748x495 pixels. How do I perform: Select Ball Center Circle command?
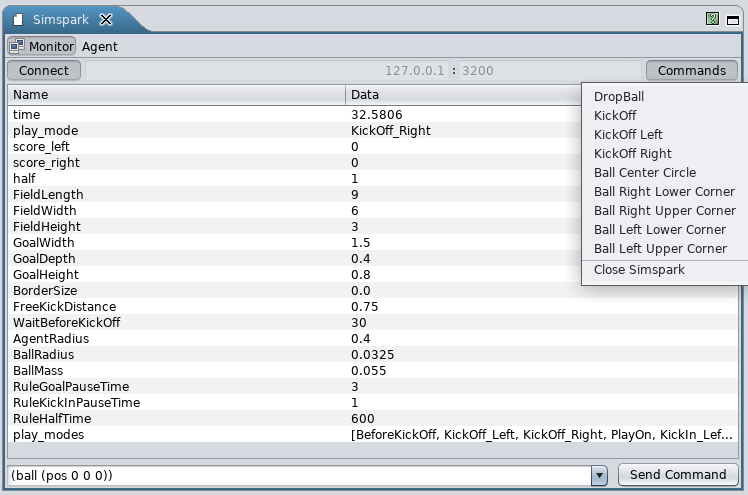point(644,173)
